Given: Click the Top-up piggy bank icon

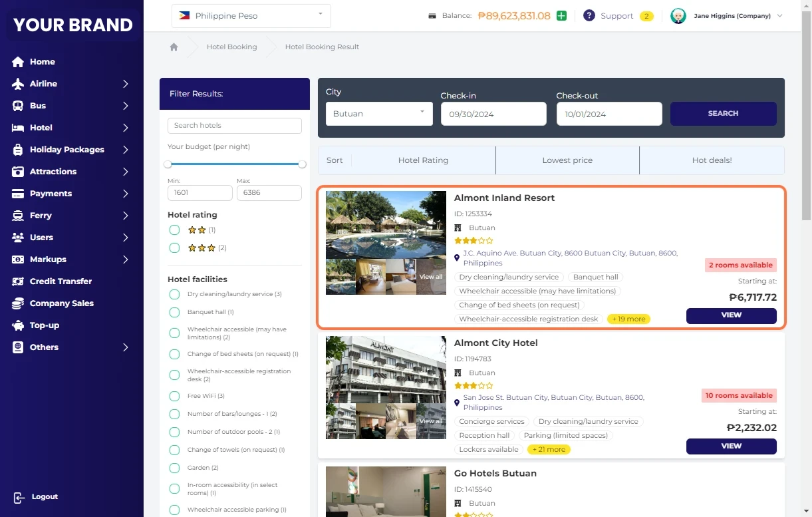Looking at the screenshot, I should pyautogui.click(x=18, y=325).
